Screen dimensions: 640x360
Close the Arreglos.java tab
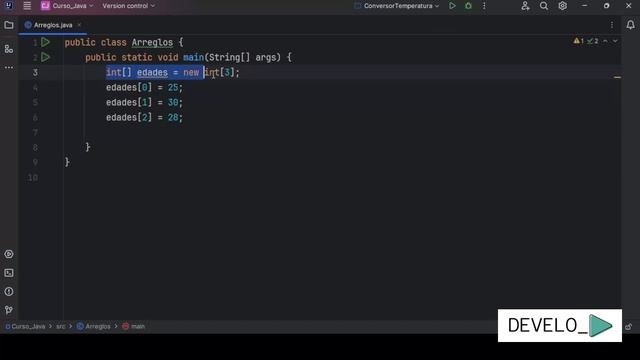[x=79, y=25]
